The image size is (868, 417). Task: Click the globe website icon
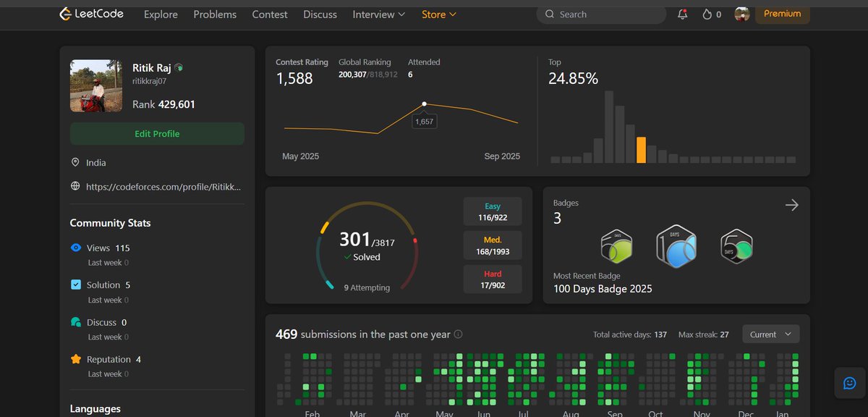pos(75,186)
